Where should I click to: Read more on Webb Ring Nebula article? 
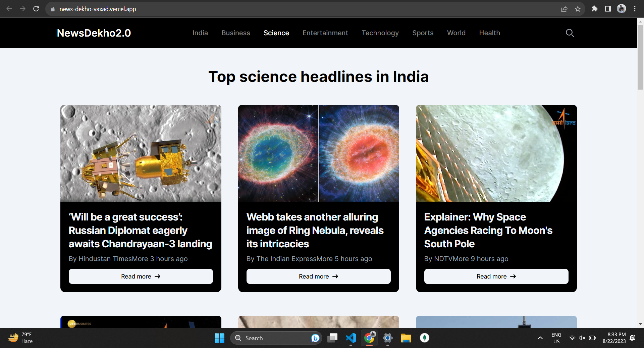[319, 276]
